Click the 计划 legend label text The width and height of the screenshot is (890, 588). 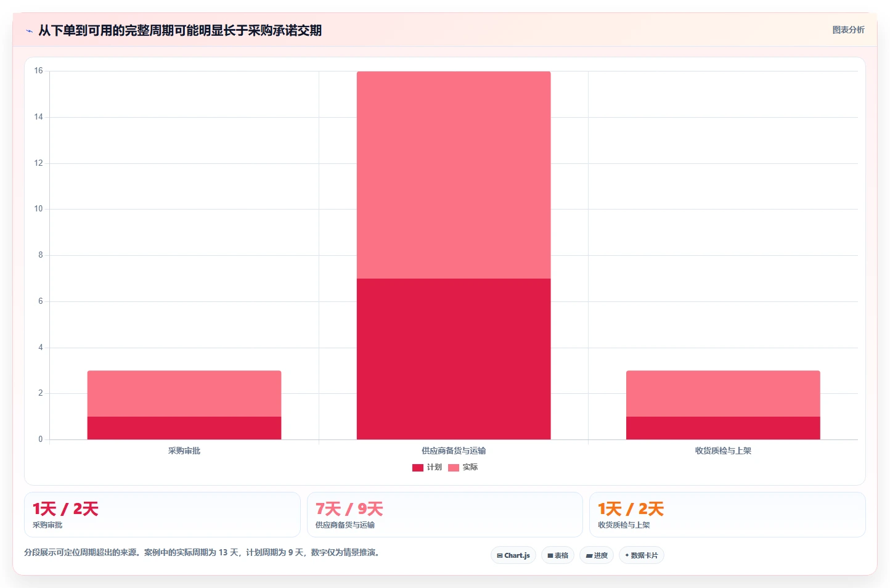435,467
